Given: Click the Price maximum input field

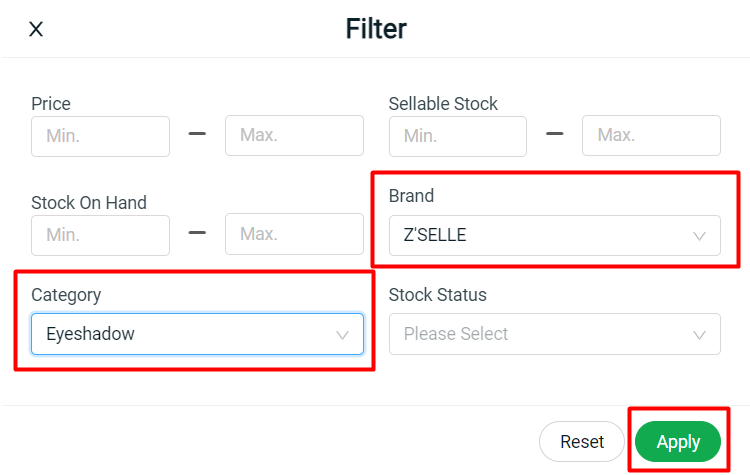Looking at the screenshot, I should pos(294,136).
